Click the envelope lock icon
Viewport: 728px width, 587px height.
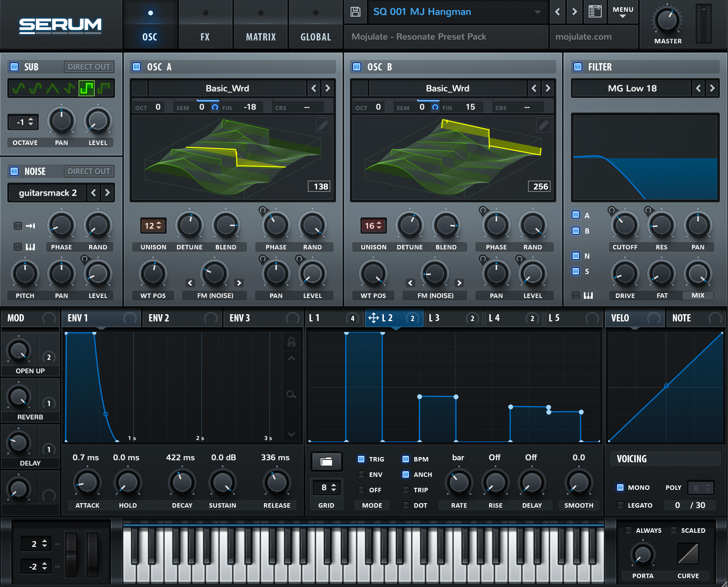click(291, 342)
